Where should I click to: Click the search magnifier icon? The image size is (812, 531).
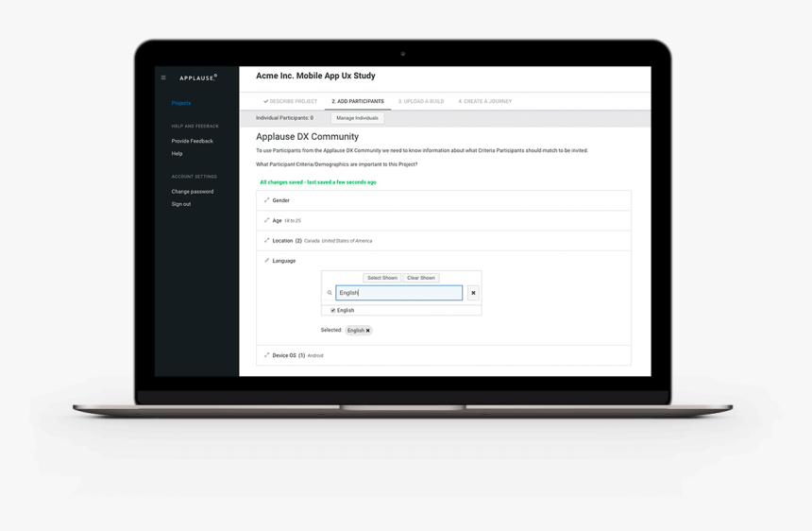330,293
